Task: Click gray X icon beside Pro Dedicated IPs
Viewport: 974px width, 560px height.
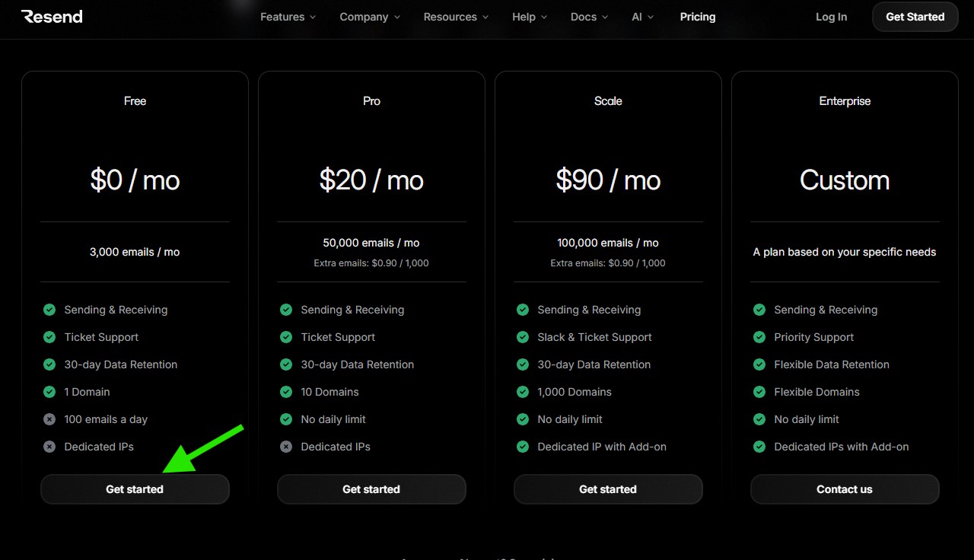Action: click(x=286, y=447)
